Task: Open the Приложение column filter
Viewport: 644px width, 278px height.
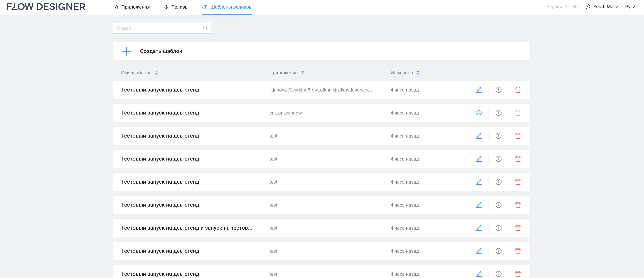Action: (302, 73)
